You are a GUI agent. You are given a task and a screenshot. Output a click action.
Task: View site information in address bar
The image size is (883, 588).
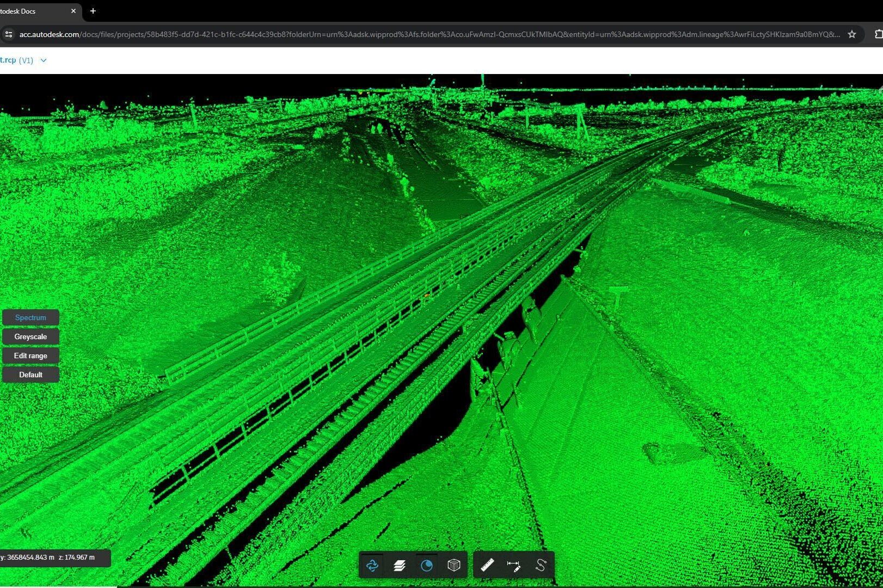point(8,34)
